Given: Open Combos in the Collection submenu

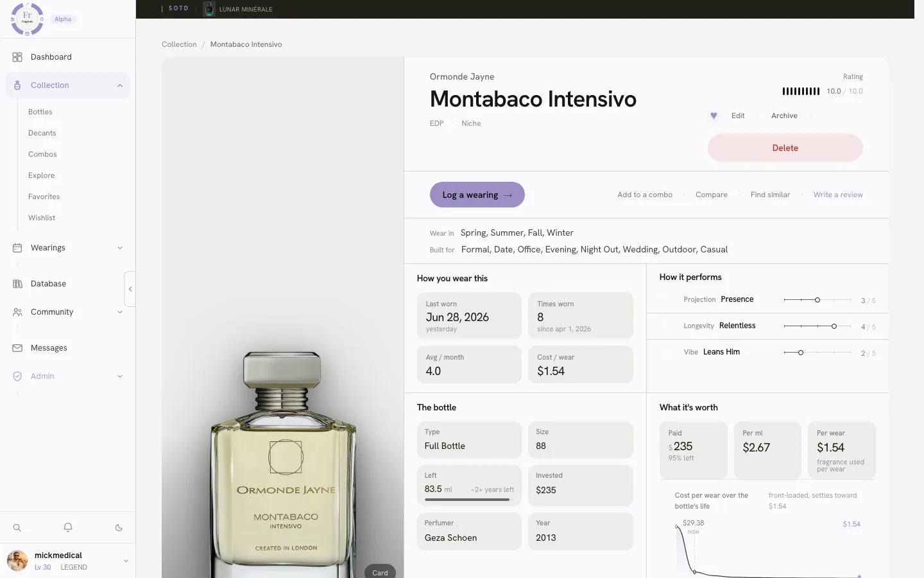Looking at the screenshot, I should coord(42,154).
